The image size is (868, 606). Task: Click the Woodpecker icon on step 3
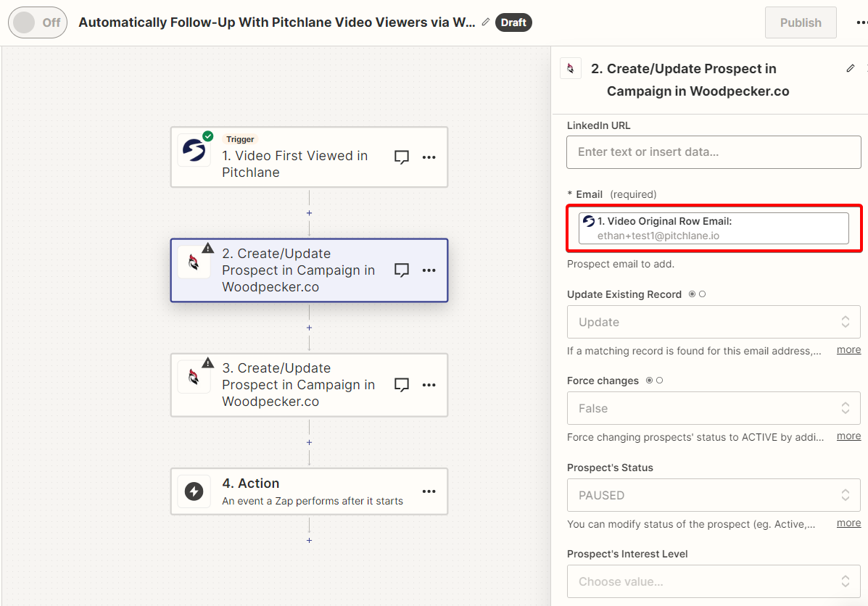[194, 377]
